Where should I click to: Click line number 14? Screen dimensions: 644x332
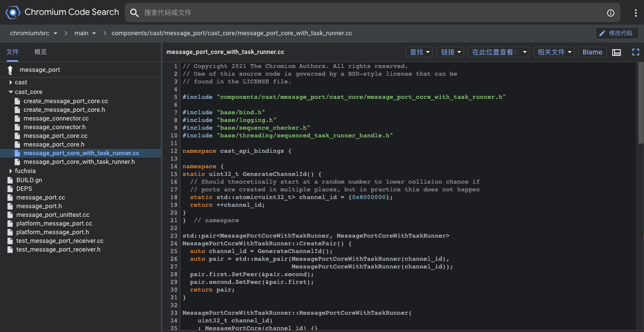pyautogui.click(x=174, y=166)
